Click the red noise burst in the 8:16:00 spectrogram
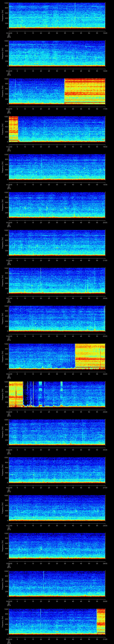The image size is (114, 644). click(x=85, y=91)
